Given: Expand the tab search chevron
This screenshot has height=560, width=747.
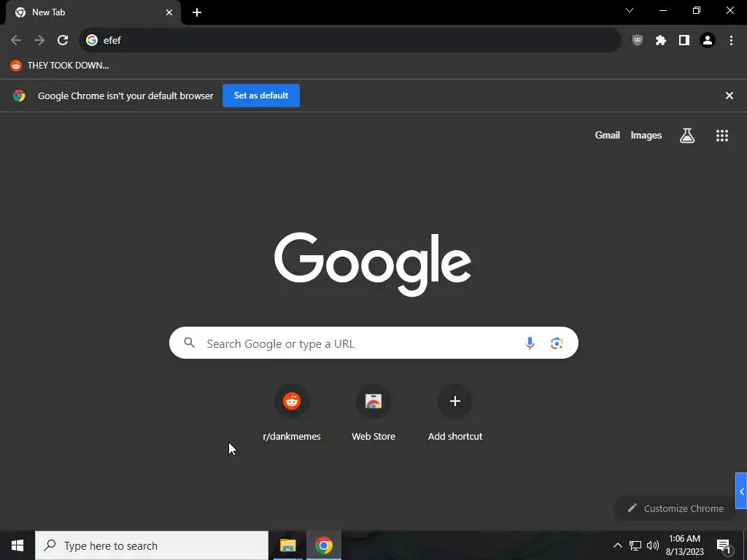Looking at the screenshot, I should point(630,10).
